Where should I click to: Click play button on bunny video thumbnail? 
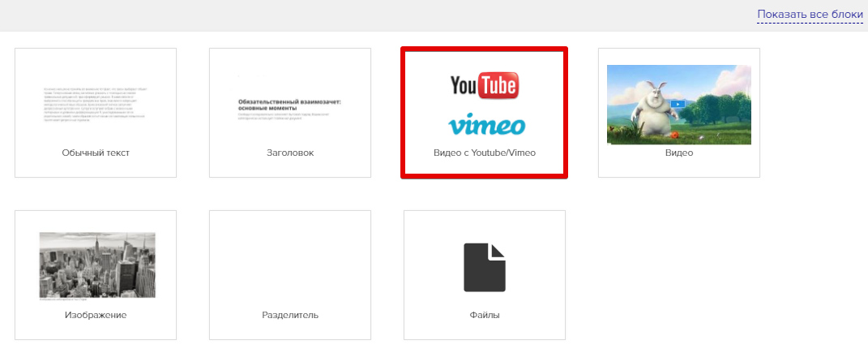[678, 104]
